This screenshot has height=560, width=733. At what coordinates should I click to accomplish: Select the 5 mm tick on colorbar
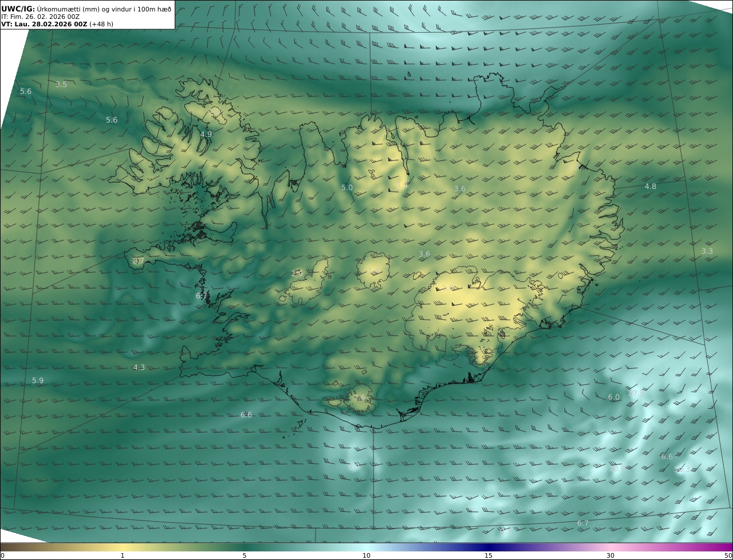245,555
